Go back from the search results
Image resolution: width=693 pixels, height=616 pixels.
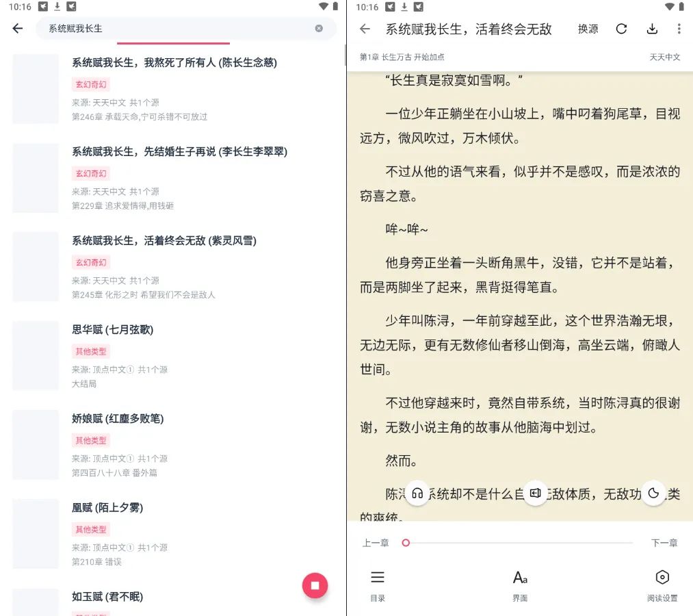(x=18, y=29)
